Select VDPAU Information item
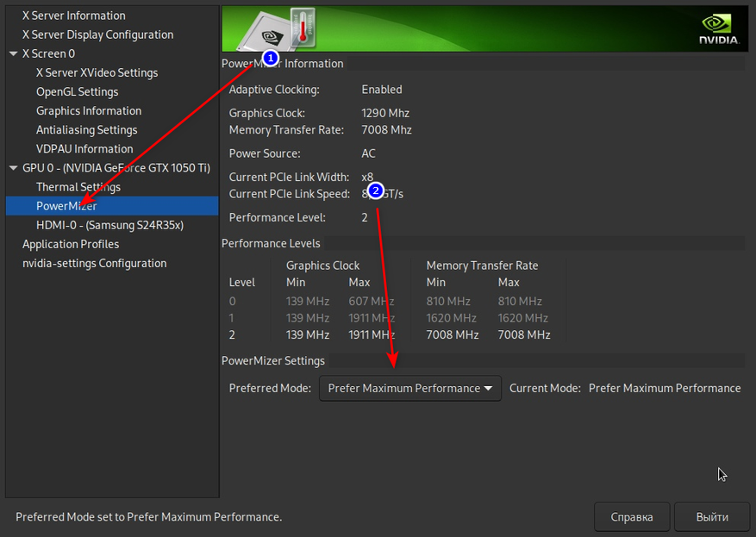Viewport: 756px width, 537px height. [x=84, y=148]
